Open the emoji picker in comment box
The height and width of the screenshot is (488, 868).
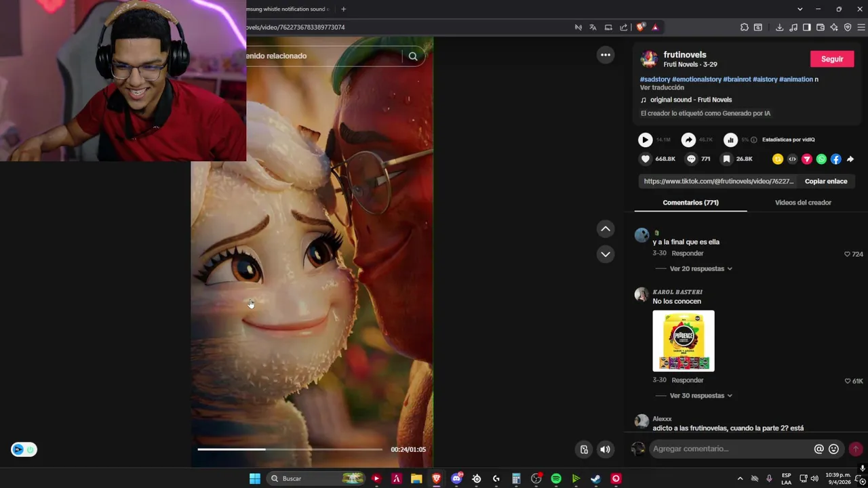tap(833, 449)
